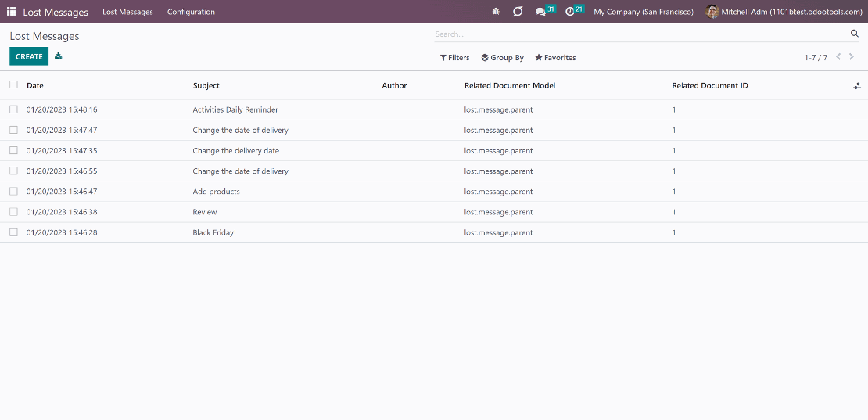Image resolution: width=868 pixels, height=420 pixels.
Task: Select the checkbox for the 15:46:55 message
Action: coord(14,171)
